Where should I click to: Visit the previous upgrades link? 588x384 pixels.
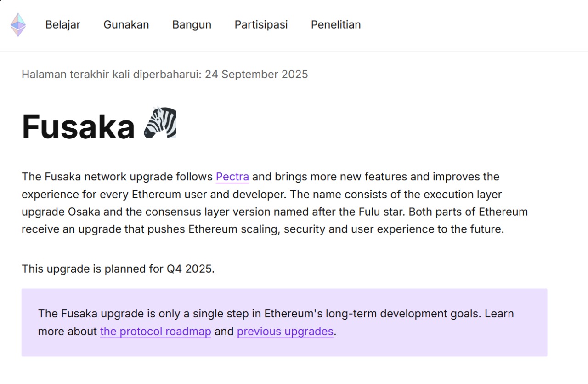tap(285, 331)
